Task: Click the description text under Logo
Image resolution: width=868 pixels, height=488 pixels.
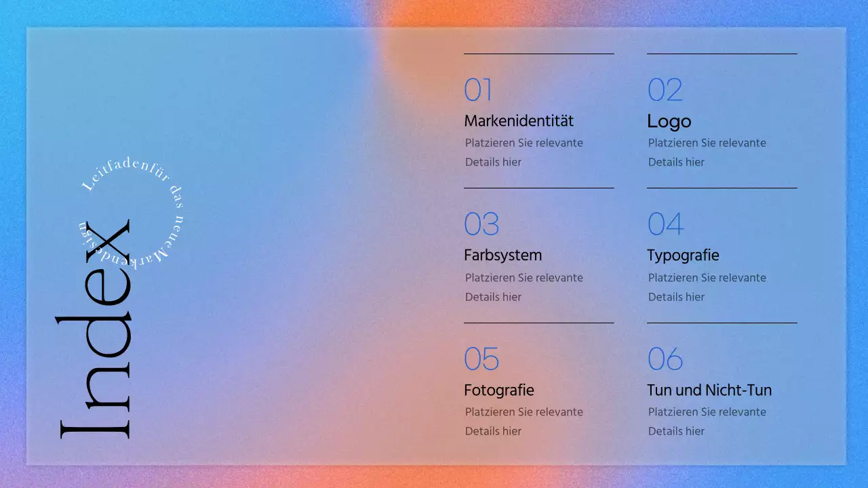Action: click(707, 152)
